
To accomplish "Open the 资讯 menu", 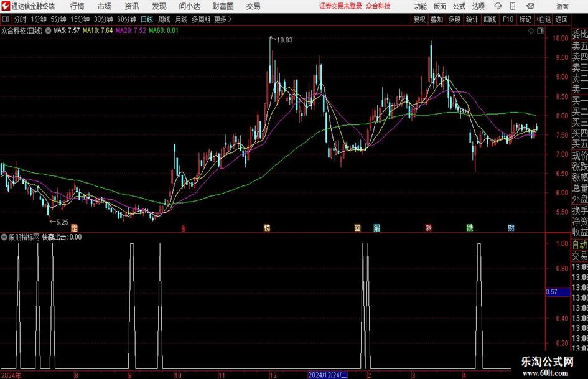I will pos(132,6).
